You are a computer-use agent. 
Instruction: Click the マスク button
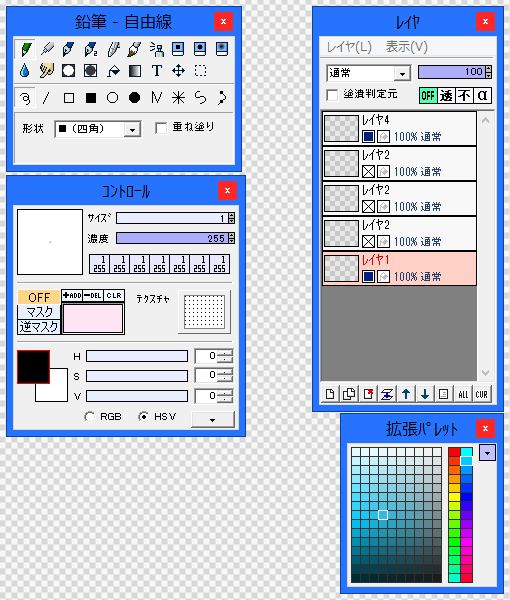pos(39,312)
